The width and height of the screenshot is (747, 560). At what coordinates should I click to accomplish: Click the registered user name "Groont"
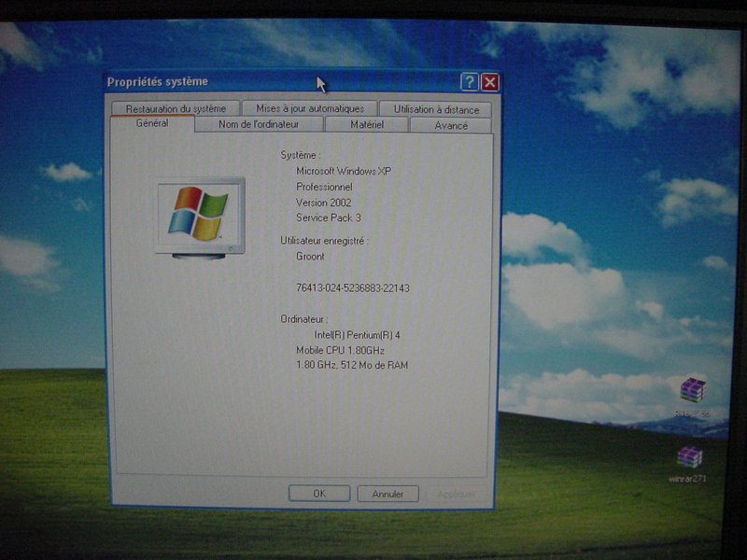pyautogui.click(x=310, y=256)
